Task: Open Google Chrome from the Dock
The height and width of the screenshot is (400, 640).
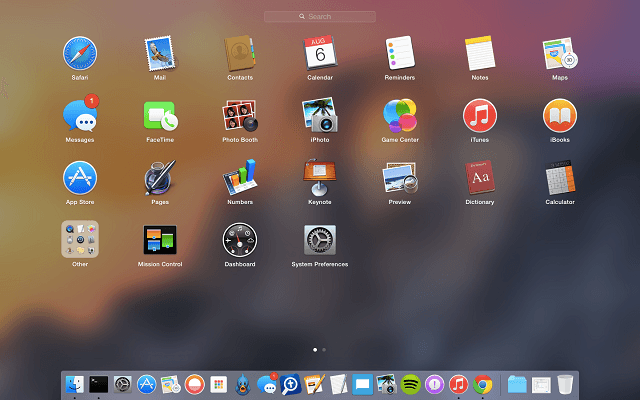Action: [x=482, y=384]
